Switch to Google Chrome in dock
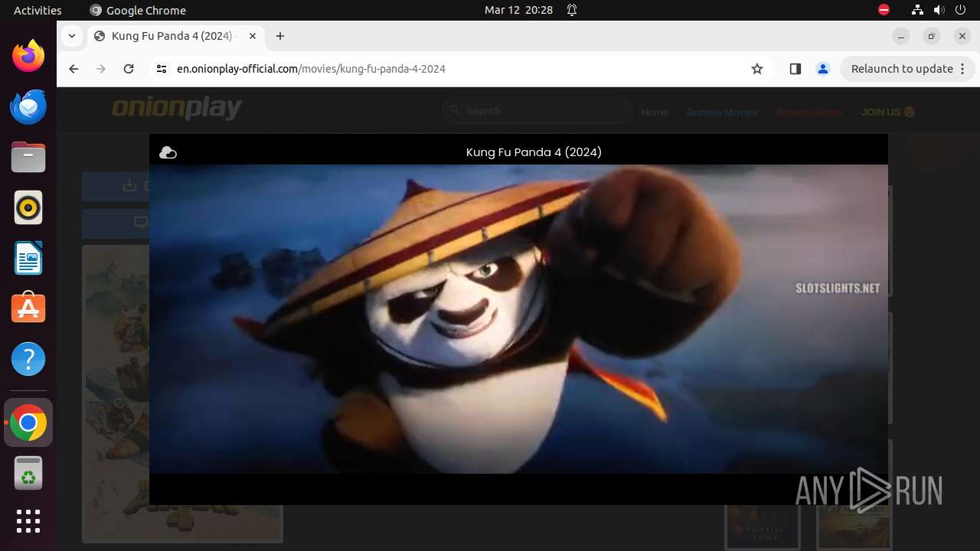This screenshot has height=551, width=980. 28,422
